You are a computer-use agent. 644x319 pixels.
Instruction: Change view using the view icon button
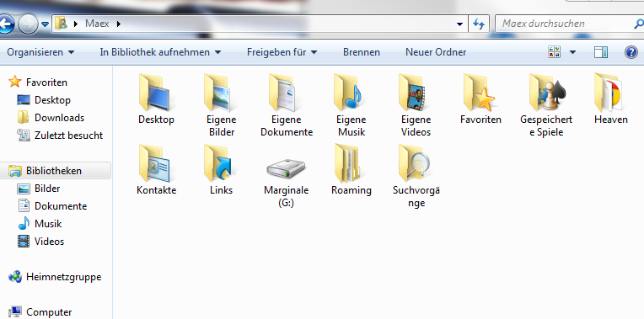[555, 52]
